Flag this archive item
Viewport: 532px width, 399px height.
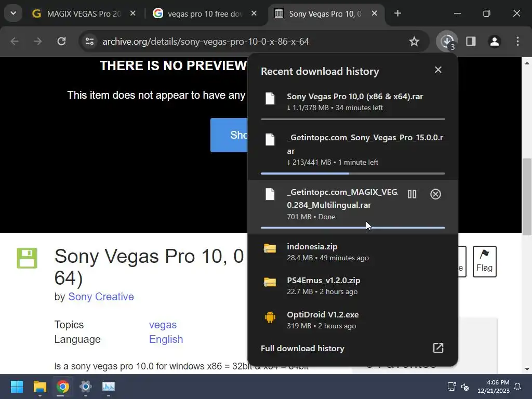485,261
